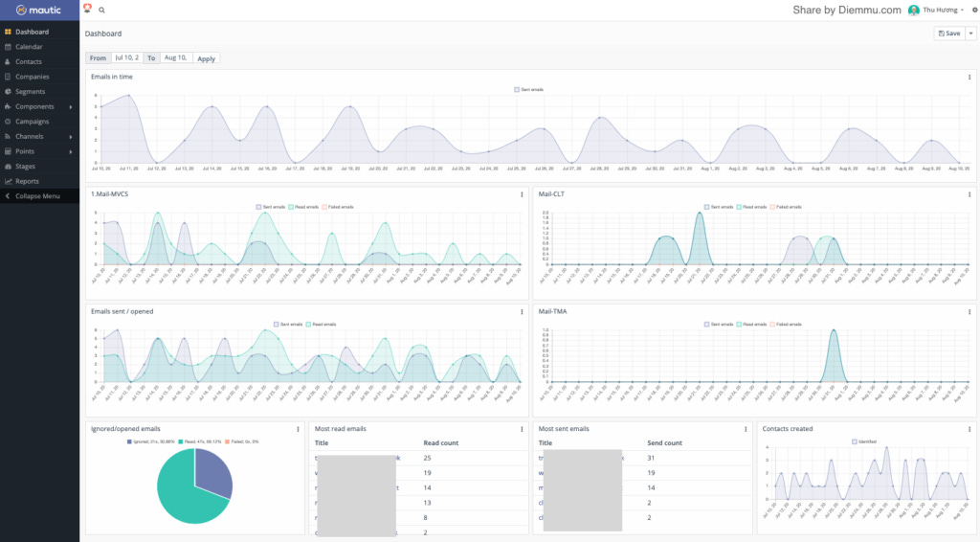
Task: Toggle Sent emails legend in 1.Mail-MVCS chart
Action: tap(271, 207)
